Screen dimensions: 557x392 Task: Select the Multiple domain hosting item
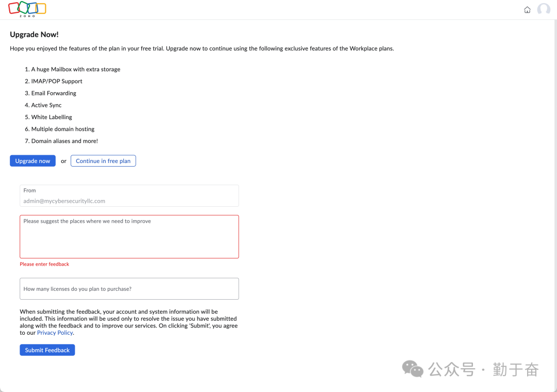(63, 129)
